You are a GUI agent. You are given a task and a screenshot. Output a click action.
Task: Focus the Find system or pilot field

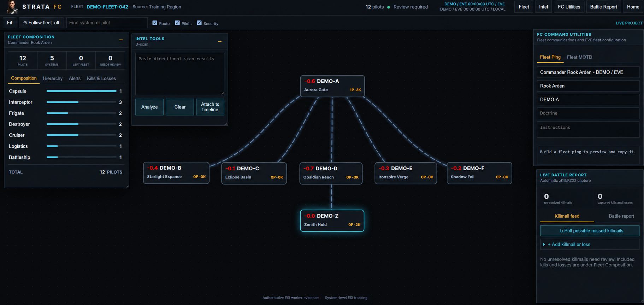tap(107, 23)
